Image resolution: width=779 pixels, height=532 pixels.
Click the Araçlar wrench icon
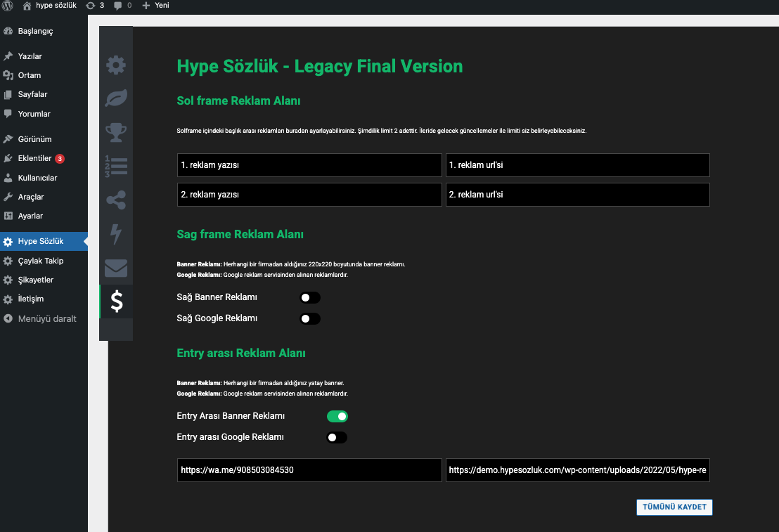tap(8, 197)
